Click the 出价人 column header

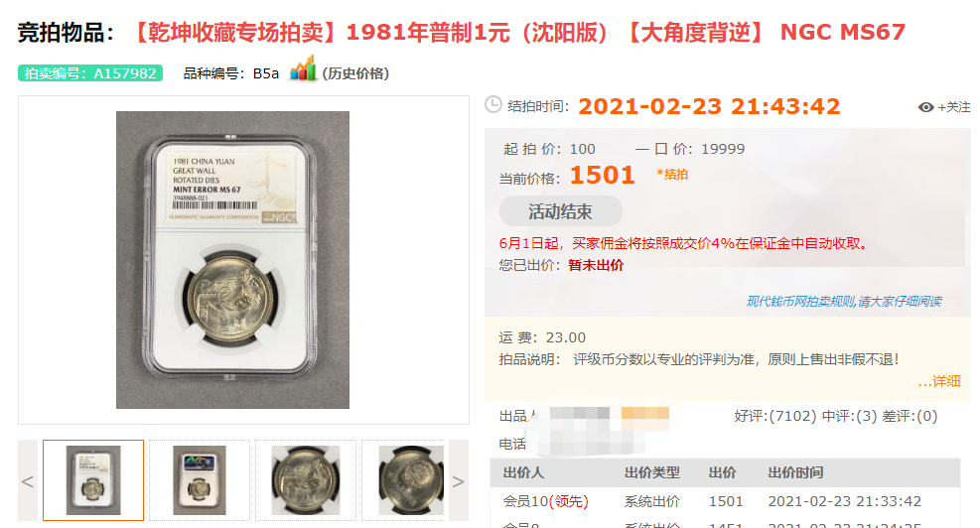coord(523,473)
